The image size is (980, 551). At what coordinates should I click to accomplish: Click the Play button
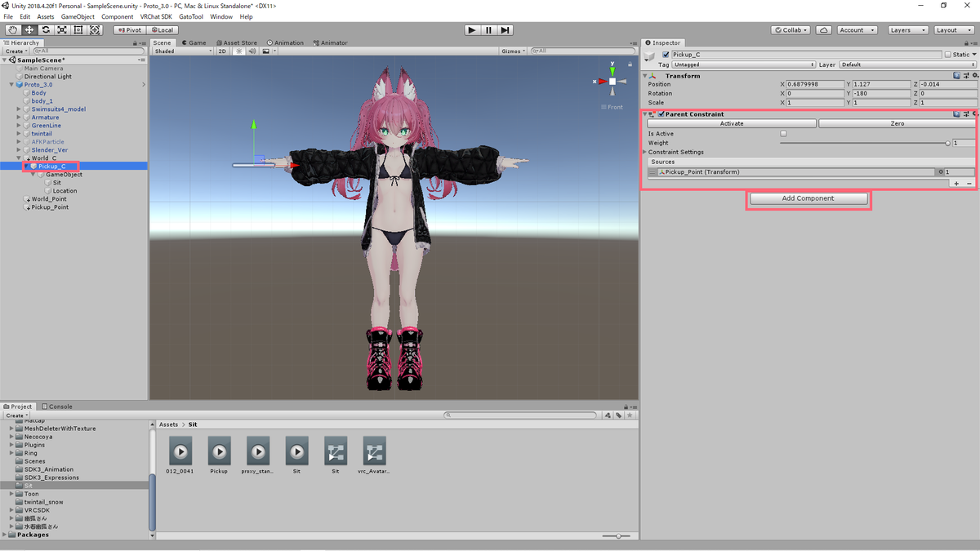click(x=472, y=30)
